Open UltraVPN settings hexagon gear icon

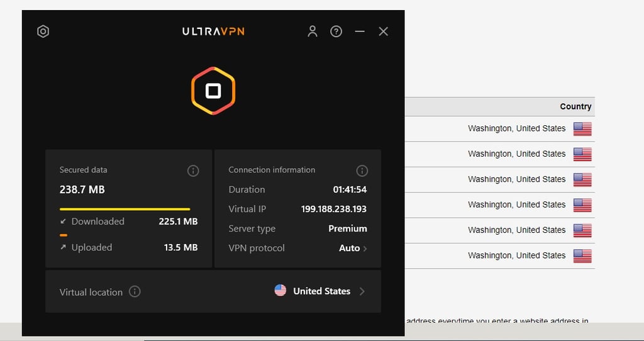tap(43, 31)
